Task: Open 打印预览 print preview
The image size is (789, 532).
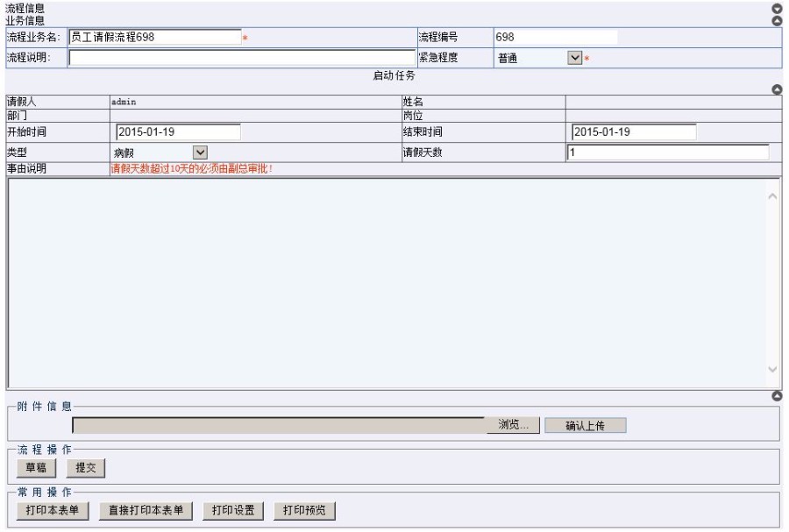Action: (x=304, y=510)
